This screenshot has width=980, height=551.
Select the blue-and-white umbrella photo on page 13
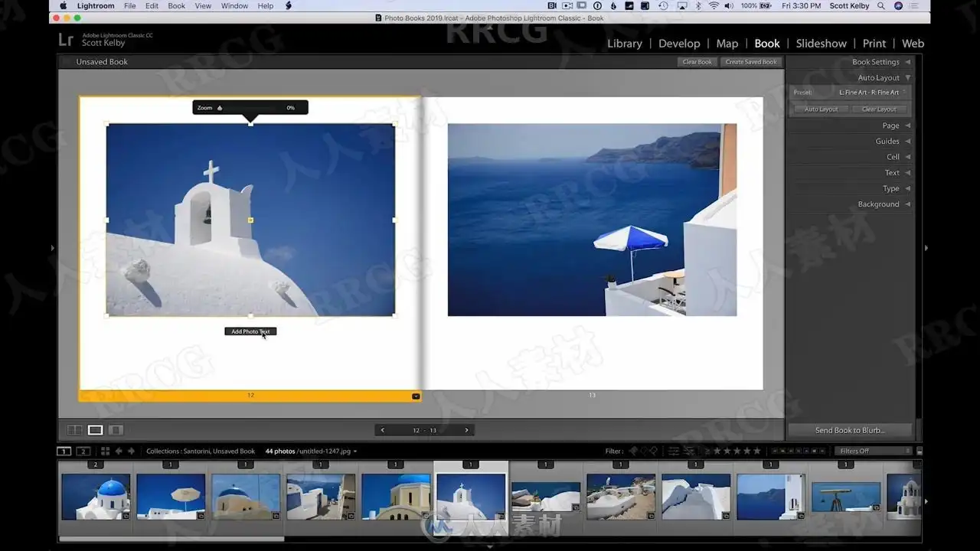[592, 220]
